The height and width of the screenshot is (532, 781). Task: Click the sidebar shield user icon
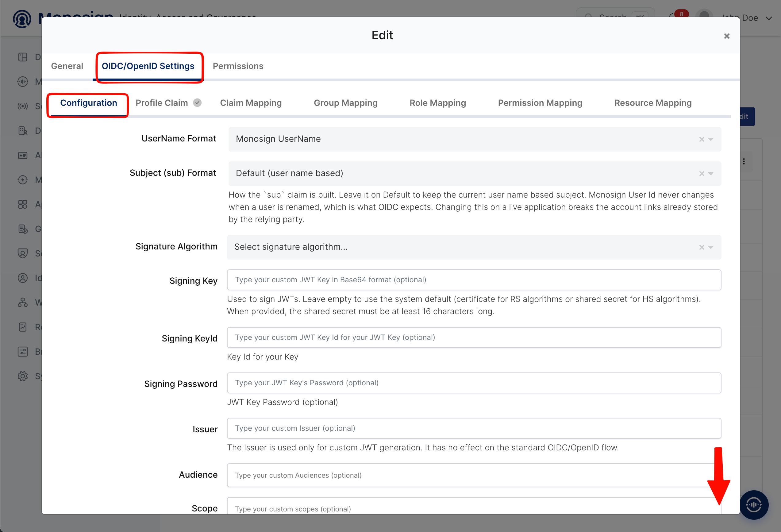(x=22, y=253)
